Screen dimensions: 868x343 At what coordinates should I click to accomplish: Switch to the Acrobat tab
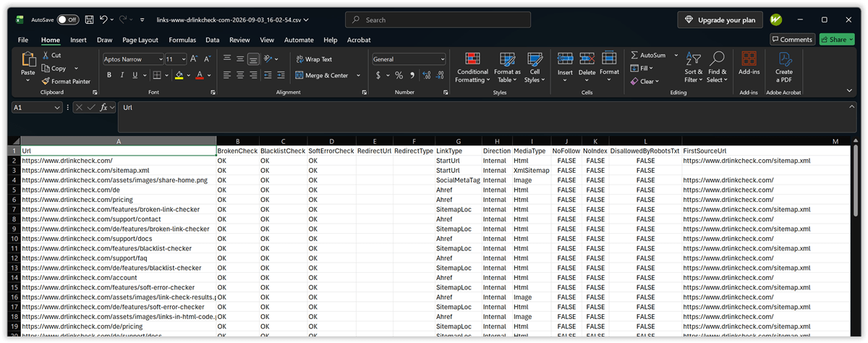tap(359, 40)
